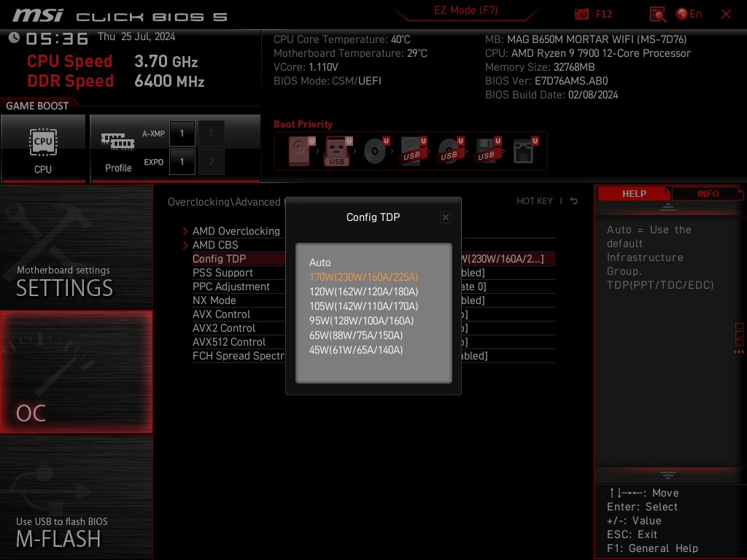This screenshot has width=747, height=560.
Task: Take a screenshot with the F12 camera icon
Action: (581, 14)
